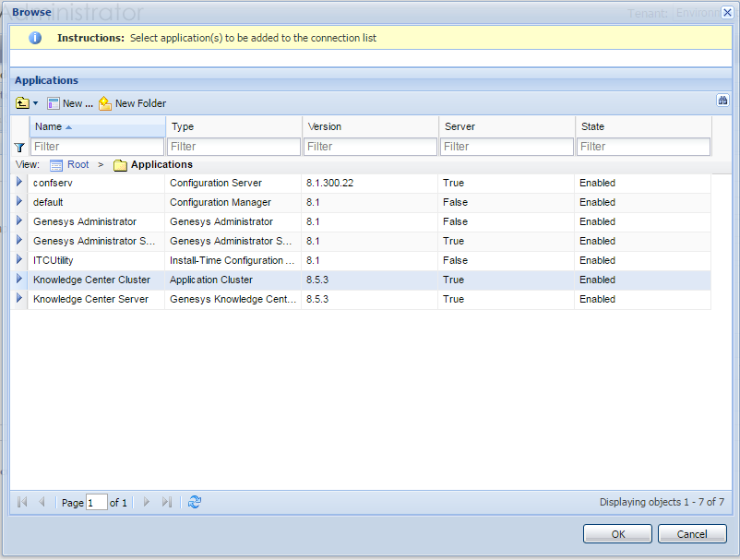740x560 pixels.
Task: Click the New Folder toolbar button
Action: [133, 103]
